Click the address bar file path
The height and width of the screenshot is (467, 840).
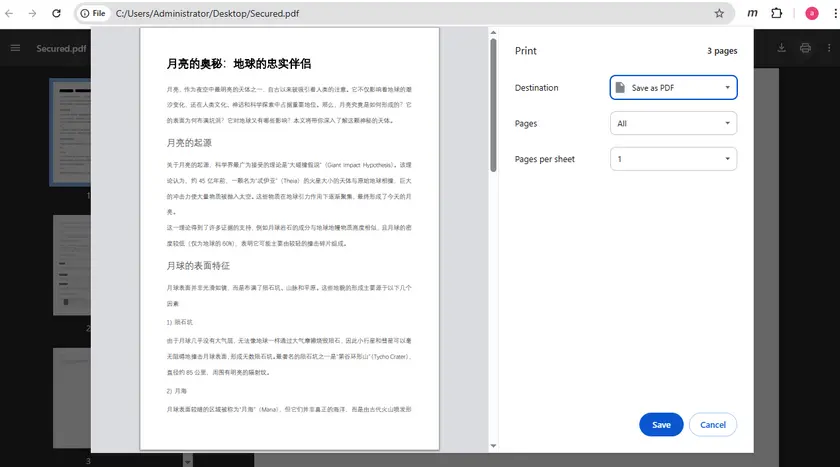coord(207,13)
